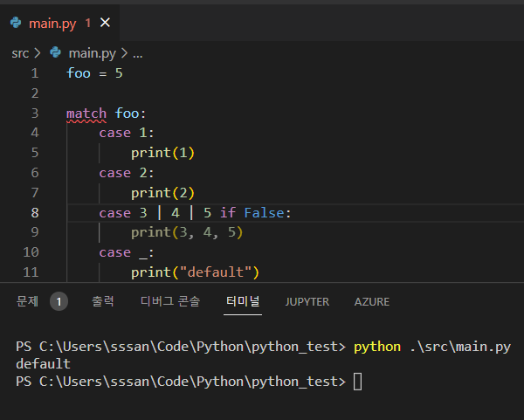
Task: Open the 디버그 콘솔 panel tab
Action: coord(169,301)
